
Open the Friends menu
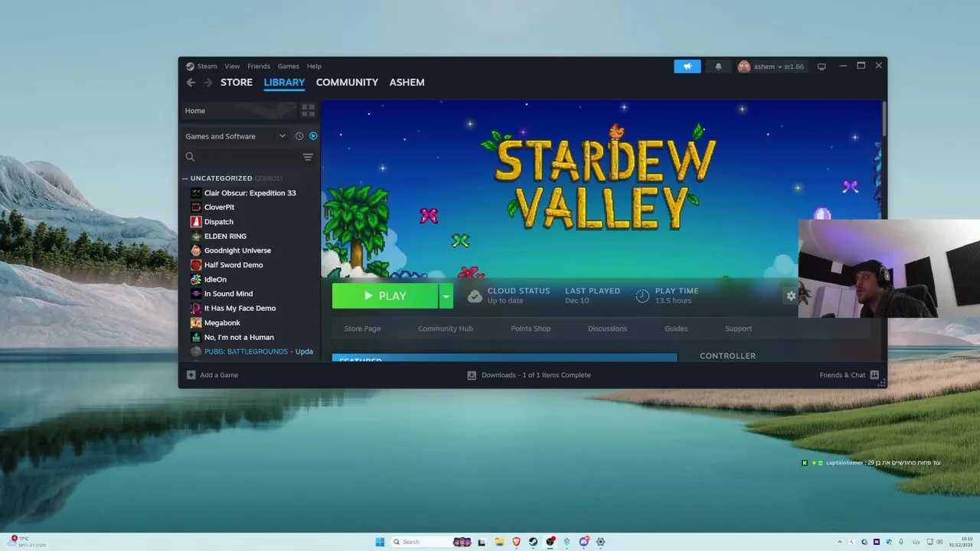[x=259, y=67]
